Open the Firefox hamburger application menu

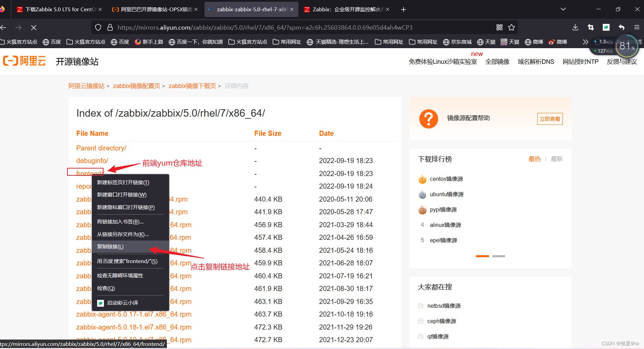click(637, 27)
